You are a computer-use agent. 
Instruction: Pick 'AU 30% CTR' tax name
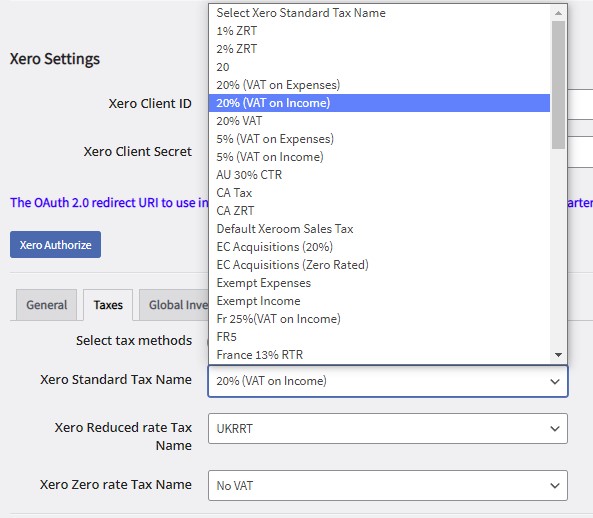click(x=379, y=175)
